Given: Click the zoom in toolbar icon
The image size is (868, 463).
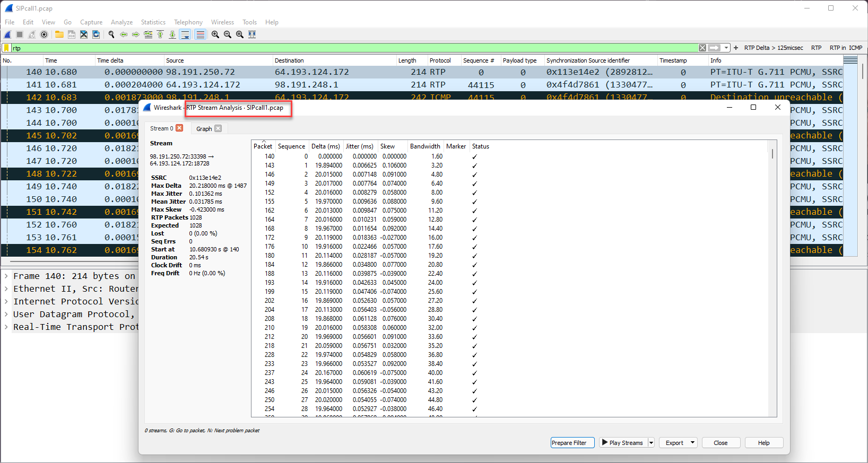Looking at the screenshot, I should coord(215,34).
